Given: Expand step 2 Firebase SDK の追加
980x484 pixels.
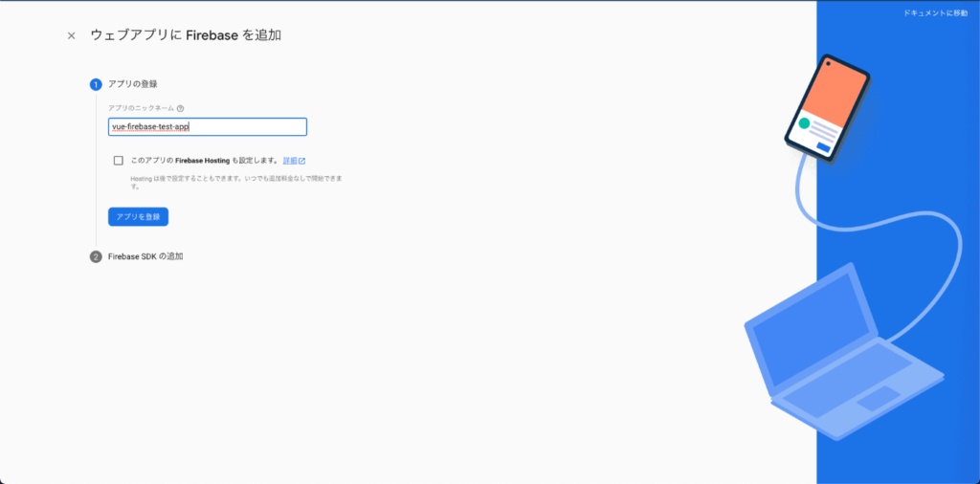Looking at the screenshot, I should [x=145, y=256].
